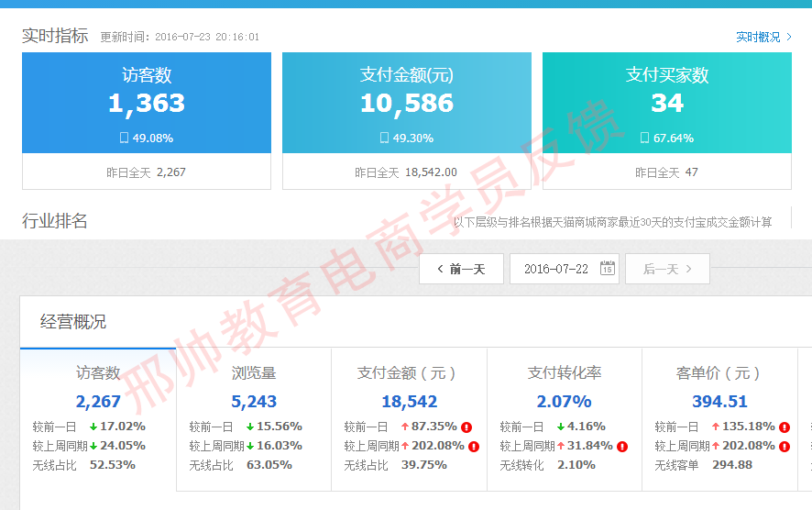Click red alert icon beside 87.35%

tap(466, 427)
